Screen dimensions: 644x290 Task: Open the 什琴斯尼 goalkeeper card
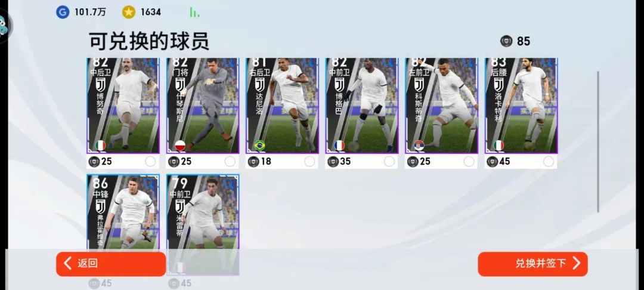click(203, 106)
